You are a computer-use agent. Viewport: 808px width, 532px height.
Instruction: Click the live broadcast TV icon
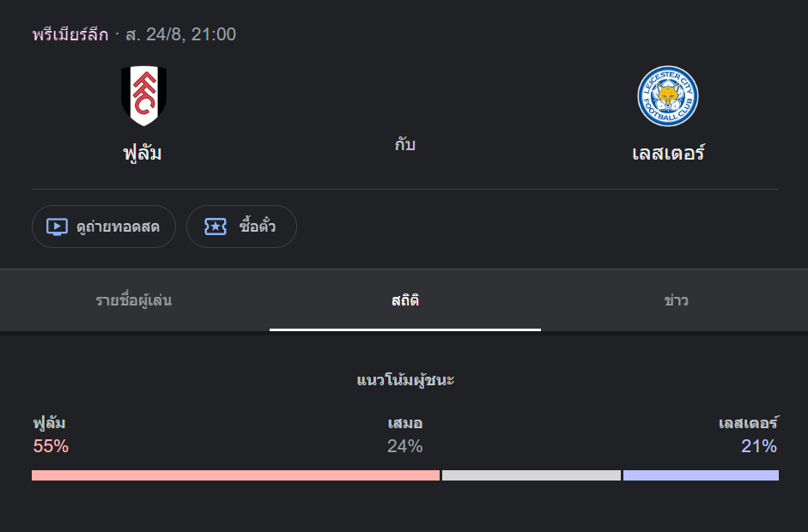coord(57,227)
